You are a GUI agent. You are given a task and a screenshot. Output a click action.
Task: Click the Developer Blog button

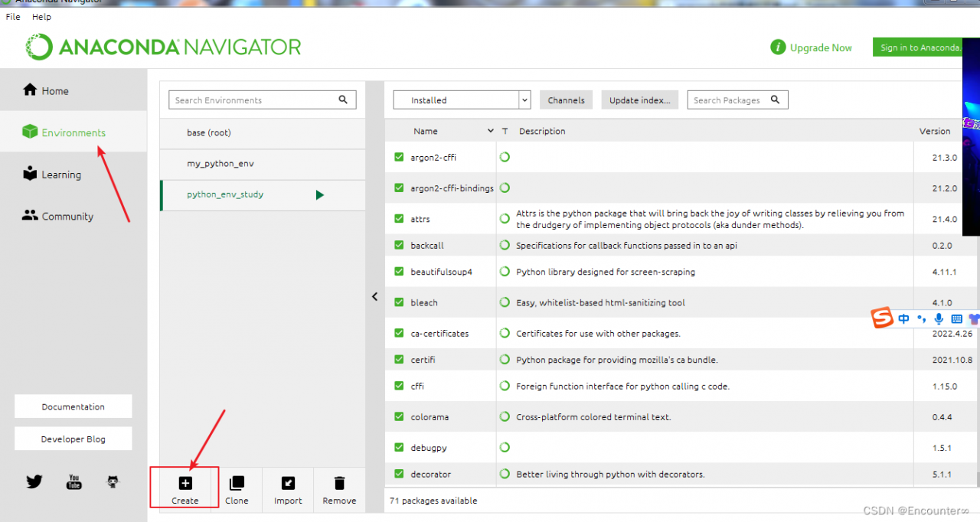[73, 439]
